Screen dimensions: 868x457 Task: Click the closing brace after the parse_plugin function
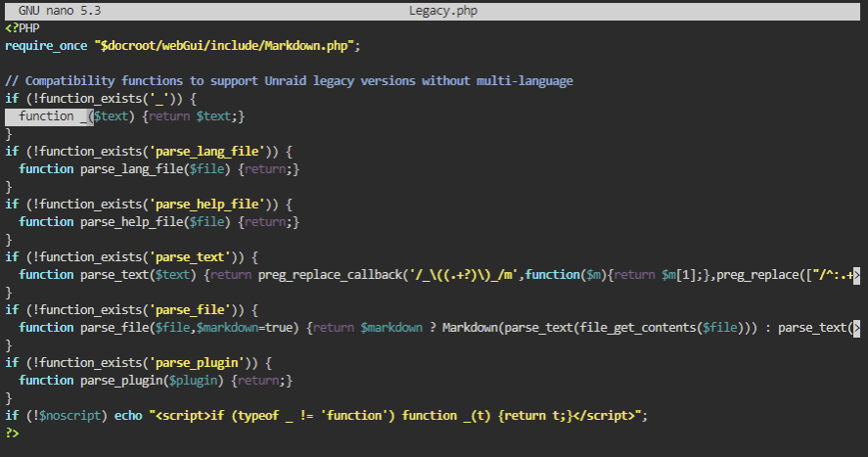tap(9, 398)
